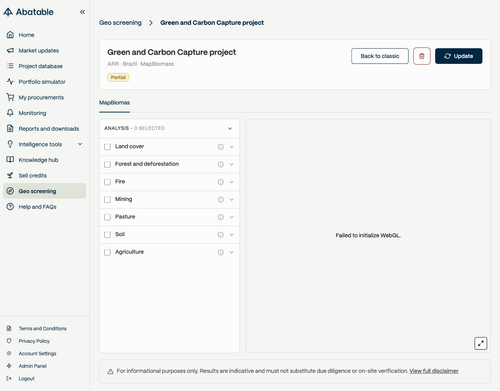This screenshot has width=500, height=391.
Task: Expand the Fire row chevron
Action: point(232,182)
